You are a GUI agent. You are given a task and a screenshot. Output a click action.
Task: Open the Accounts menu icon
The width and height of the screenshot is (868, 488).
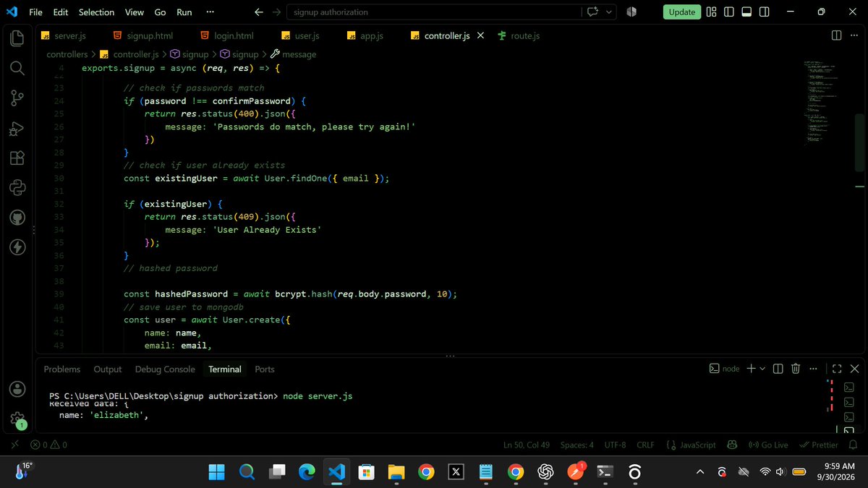click(x=17, y=389)
